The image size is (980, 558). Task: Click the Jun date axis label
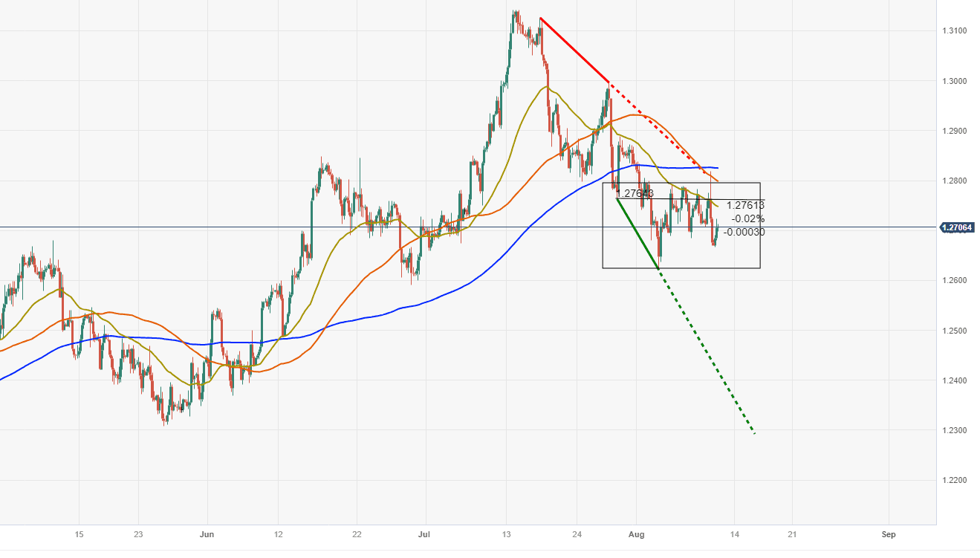(208, 534)
